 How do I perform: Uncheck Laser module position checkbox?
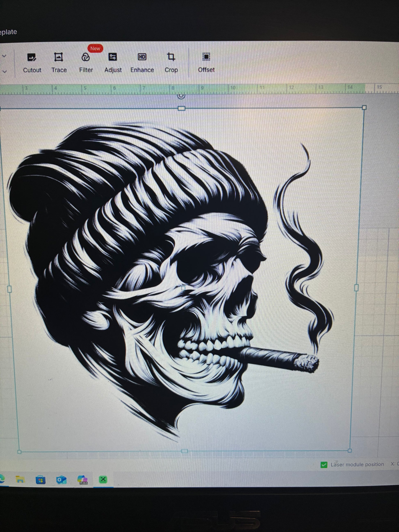[x=324, y=465]
